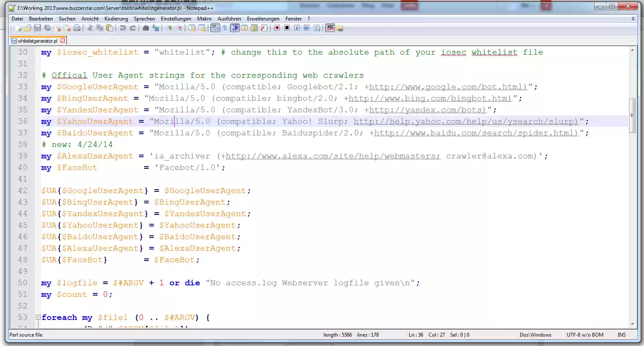Click the google.com/bot.html link on line 33
Image resolution: width=644 pixels, height=346 pixels.
(448, 87)
